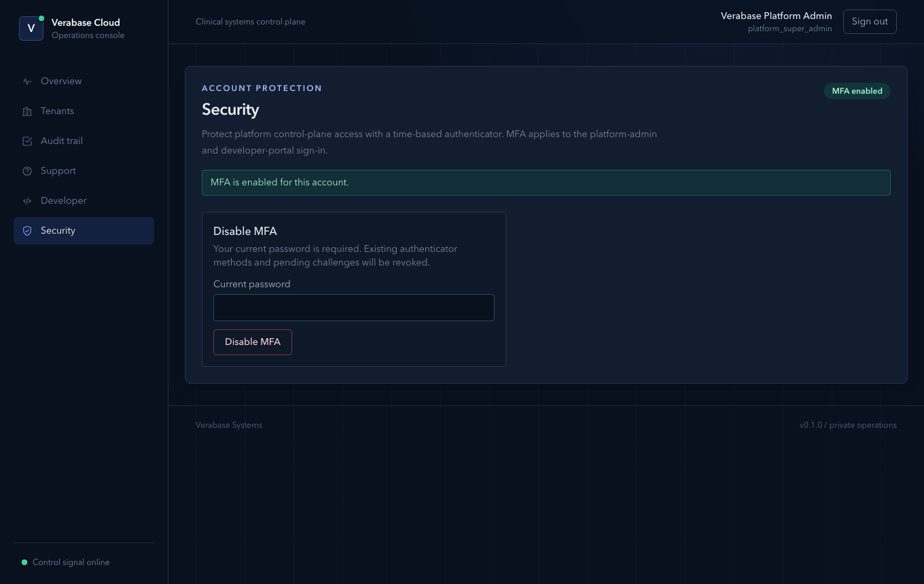Open the Audit trail section
Viewport: 924px width, 584px height.
[84, 141]
